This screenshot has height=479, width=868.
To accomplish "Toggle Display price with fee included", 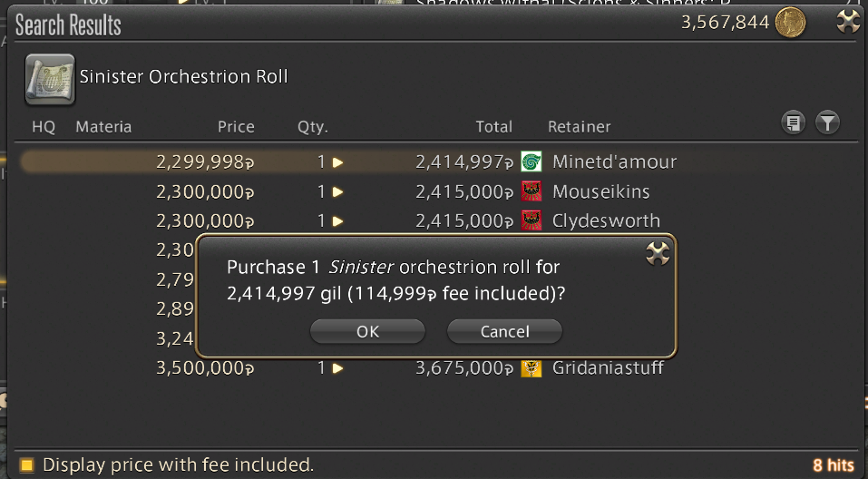I will [x=26, y=464].
